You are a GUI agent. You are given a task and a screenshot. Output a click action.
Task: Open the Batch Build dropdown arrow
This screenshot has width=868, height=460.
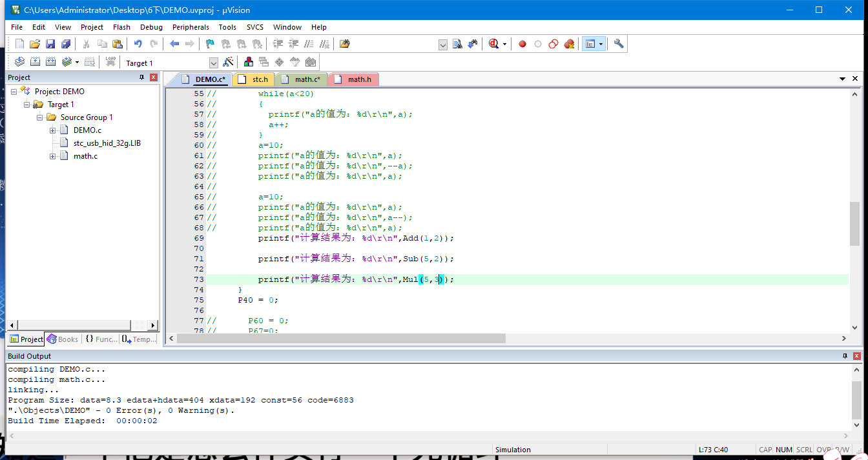tap(77, 62)
